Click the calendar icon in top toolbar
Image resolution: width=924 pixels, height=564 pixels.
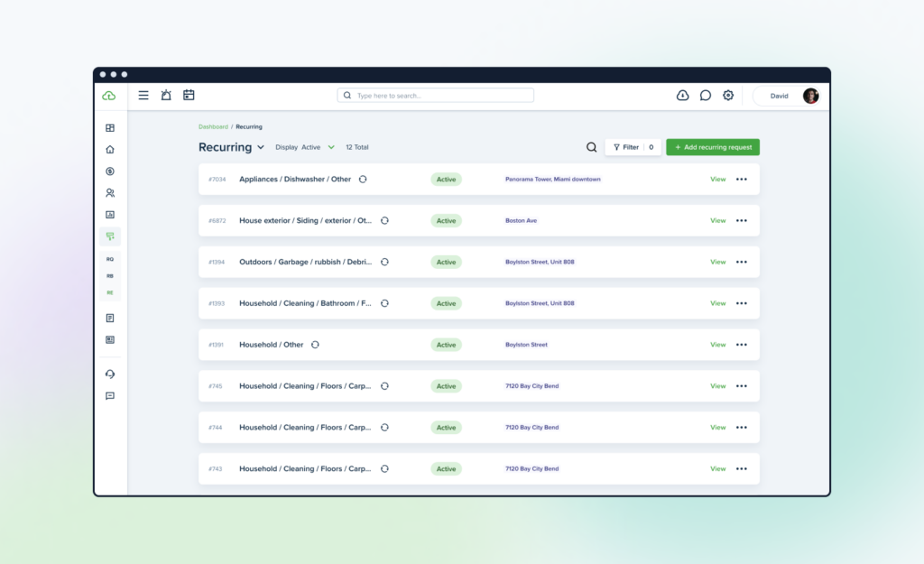[x=189, y=95]
